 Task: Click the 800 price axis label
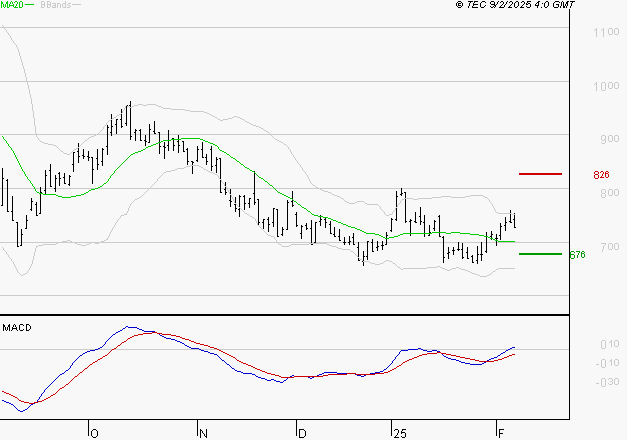pos(609,193)
